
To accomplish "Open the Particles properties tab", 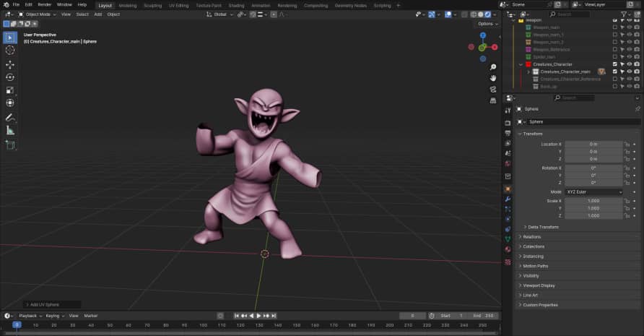I will [x=508, y=209].
